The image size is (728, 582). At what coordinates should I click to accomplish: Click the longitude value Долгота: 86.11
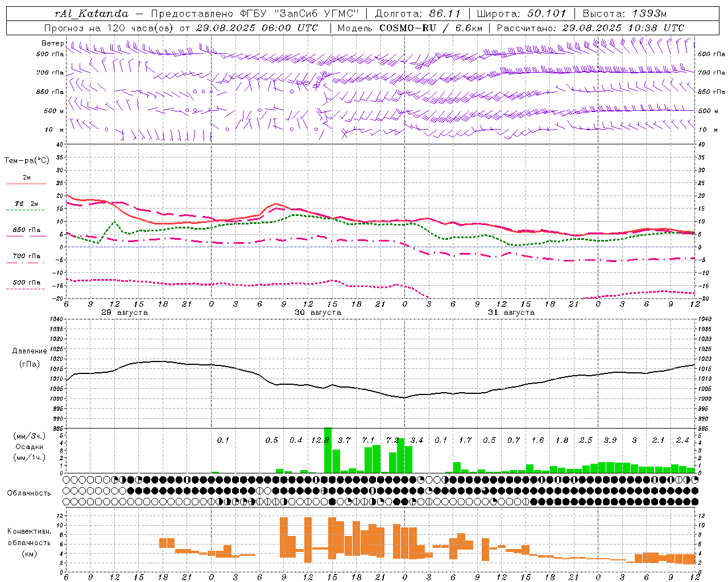(x=418, y=14)
